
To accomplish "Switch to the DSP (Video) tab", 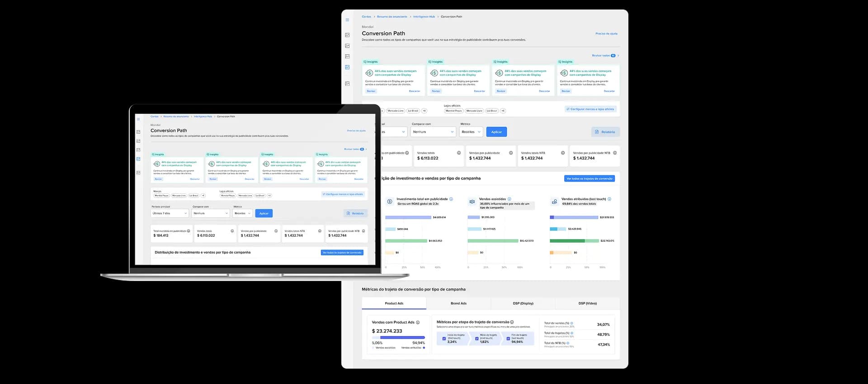I will click(587, 303).
